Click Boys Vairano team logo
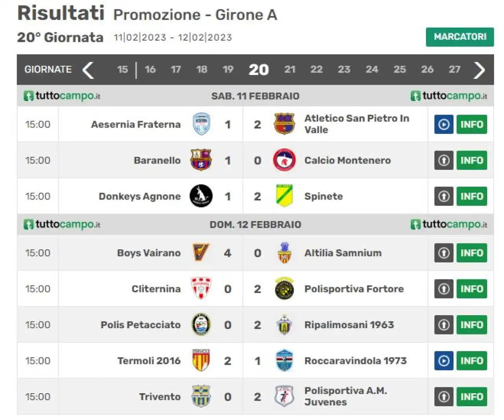Screen dimensions: 504x420 [201, 253]
